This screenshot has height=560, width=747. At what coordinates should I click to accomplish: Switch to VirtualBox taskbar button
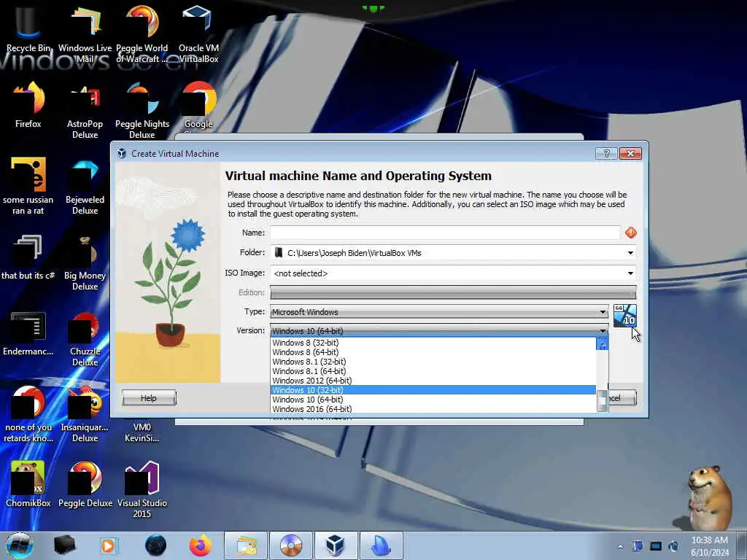coord(335,545)
